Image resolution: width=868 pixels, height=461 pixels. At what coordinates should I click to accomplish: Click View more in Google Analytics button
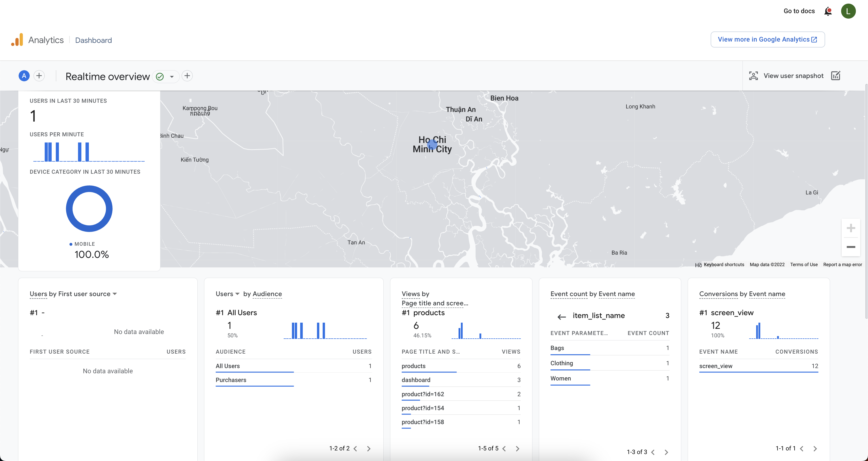click(767, 39)
